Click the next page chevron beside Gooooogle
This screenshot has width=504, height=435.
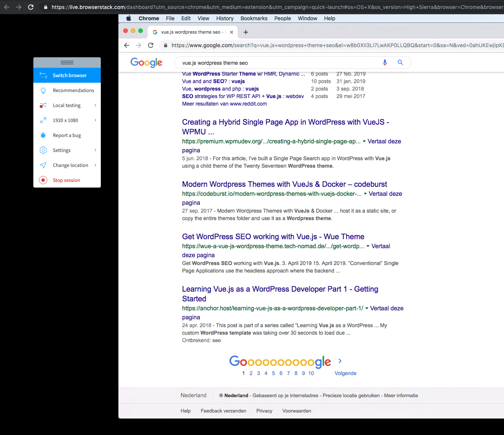coord(340,361)
